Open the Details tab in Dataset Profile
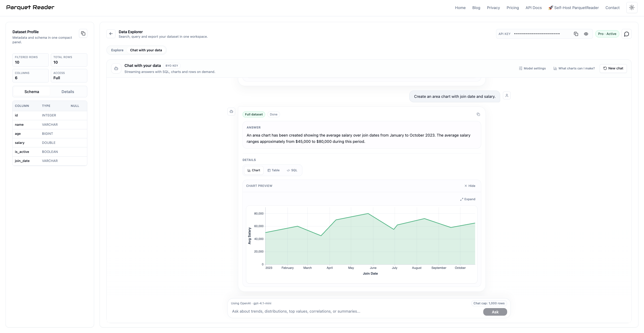 coord(68,92)
